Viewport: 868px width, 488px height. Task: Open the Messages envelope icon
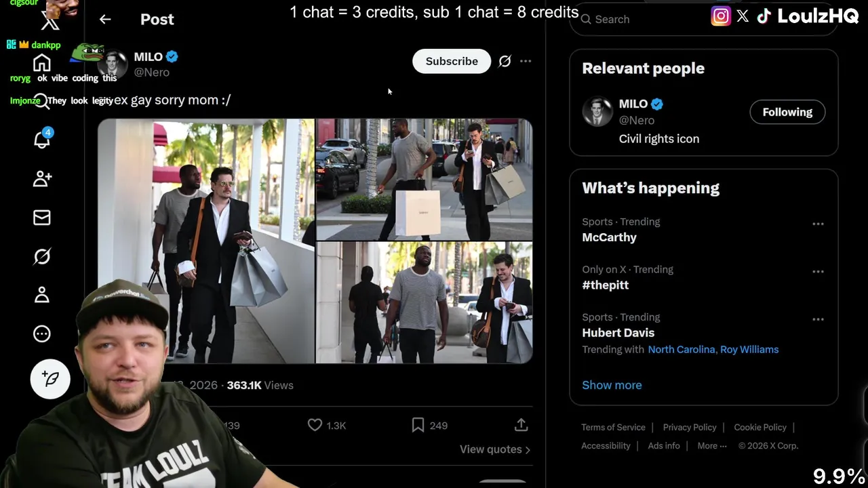[x=42, y=218]
